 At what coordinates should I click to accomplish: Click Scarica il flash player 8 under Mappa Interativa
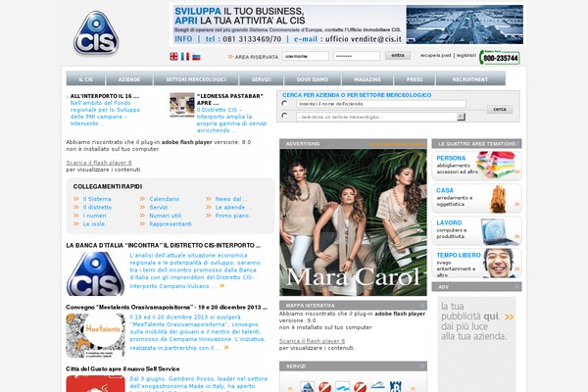312,341
